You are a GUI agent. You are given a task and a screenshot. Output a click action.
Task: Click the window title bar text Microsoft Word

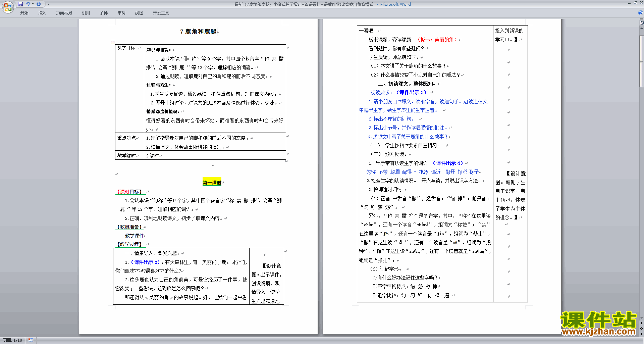(x=395, y=4)
